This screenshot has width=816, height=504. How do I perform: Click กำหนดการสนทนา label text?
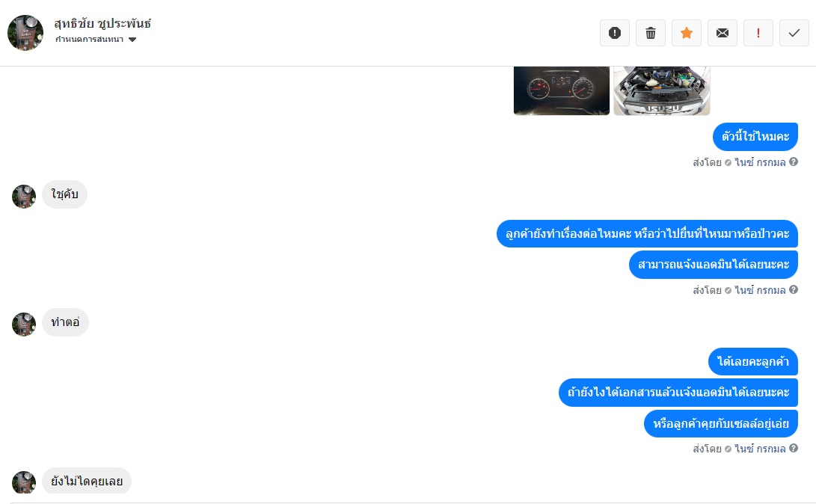[x=89, y=40]
